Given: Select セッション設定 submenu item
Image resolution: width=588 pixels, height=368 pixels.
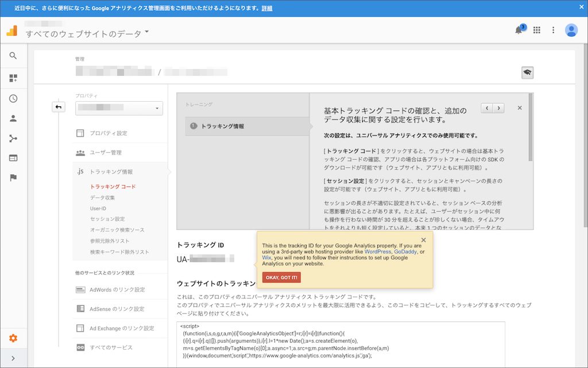Looking at the screenshot, I should [107, 219].
